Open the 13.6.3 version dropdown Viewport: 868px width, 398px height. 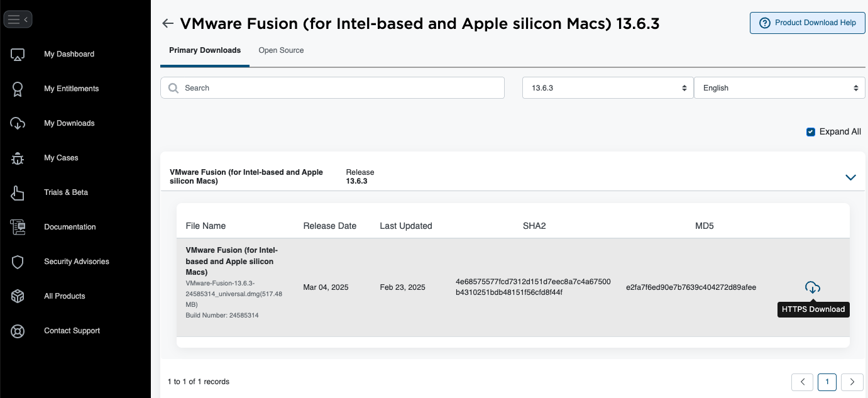pos(608,88)
